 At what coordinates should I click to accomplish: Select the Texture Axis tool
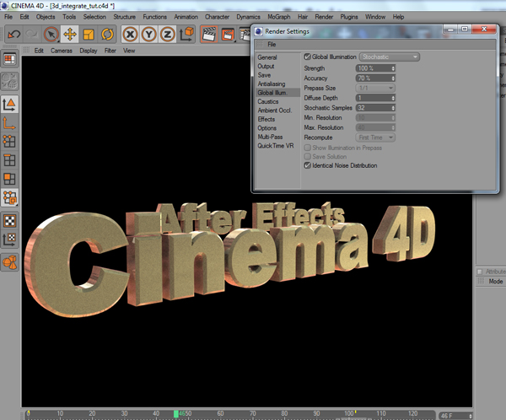click(9, 240)
